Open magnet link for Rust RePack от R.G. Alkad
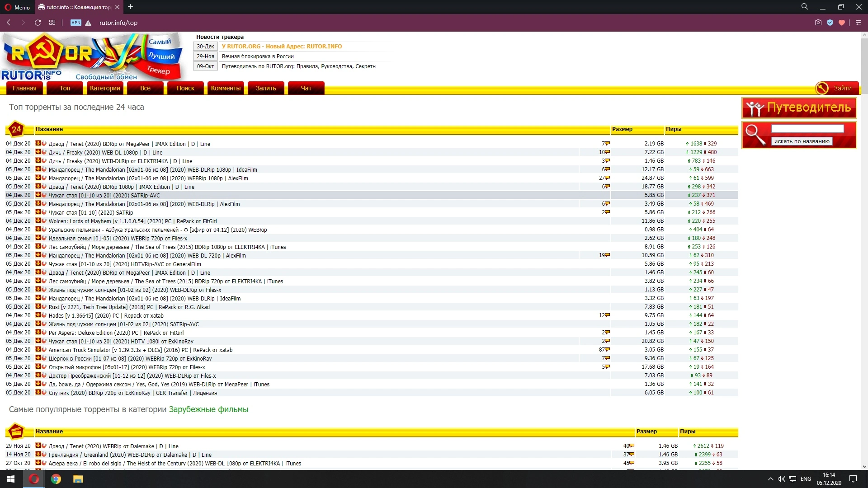Screen dimensions: 868x488 click(x=44, y=307)
